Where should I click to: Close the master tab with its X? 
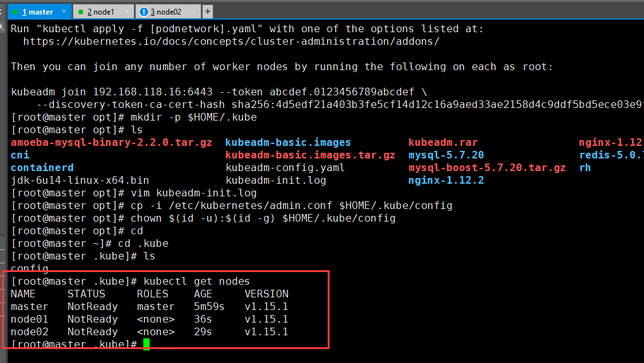click(x=64, y=11)
